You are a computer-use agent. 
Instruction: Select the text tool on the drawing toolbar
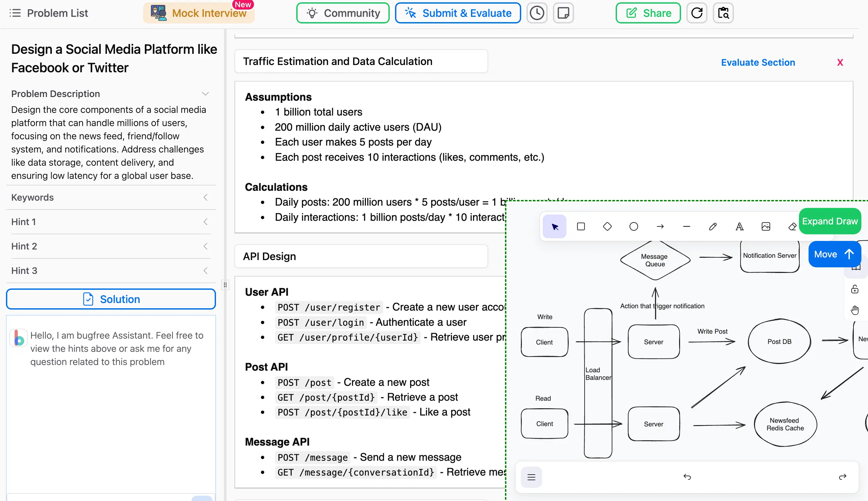coord(739,226)
